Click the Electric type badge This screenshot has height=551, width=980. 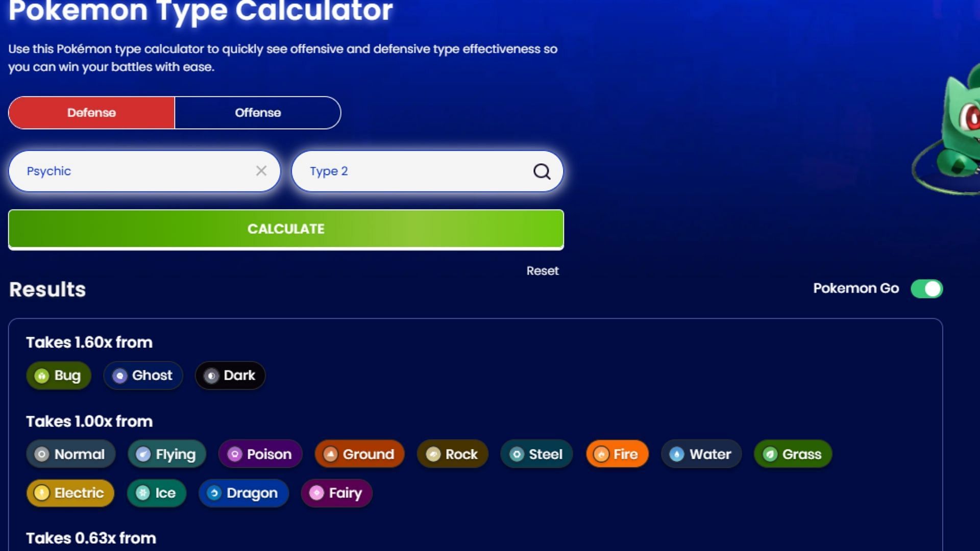click(x=70, y=492)
